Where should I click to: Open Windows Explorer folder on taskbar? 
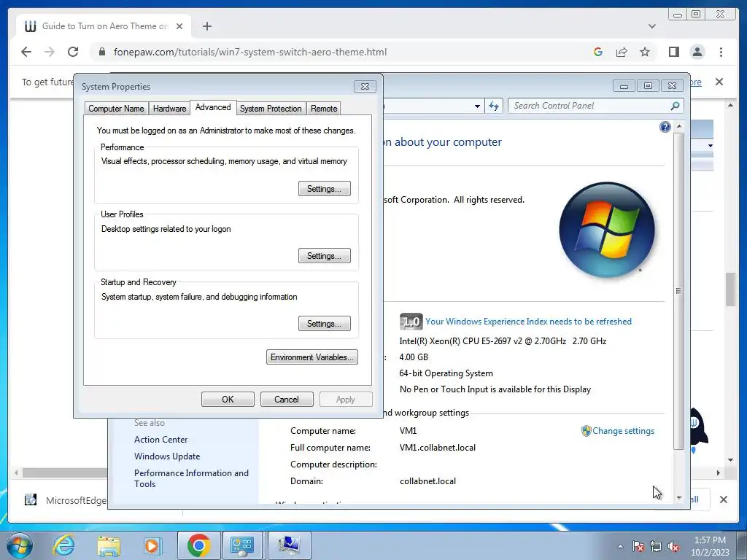[x=109, y=545]
